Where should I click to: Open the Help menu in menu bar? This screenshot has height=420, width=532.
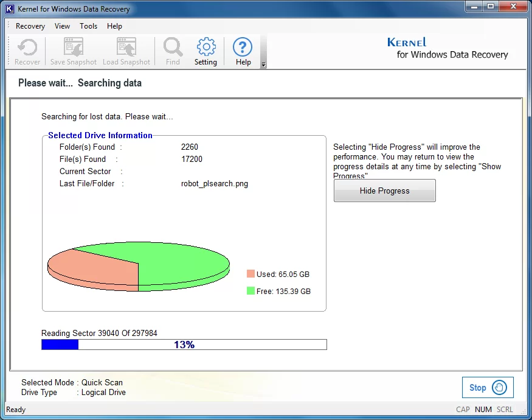point(114,26)
